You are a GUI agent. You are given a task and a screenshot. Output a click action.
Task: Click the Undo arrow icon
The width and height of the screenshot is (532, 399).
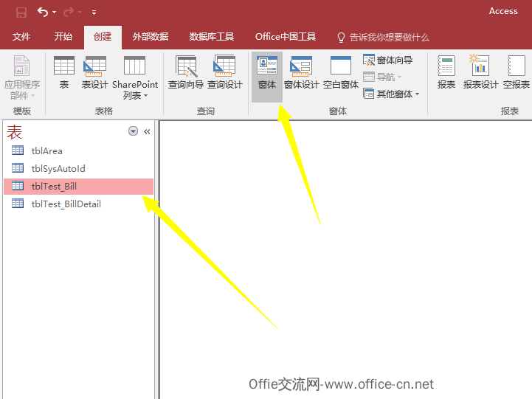[x=42, y=13]
